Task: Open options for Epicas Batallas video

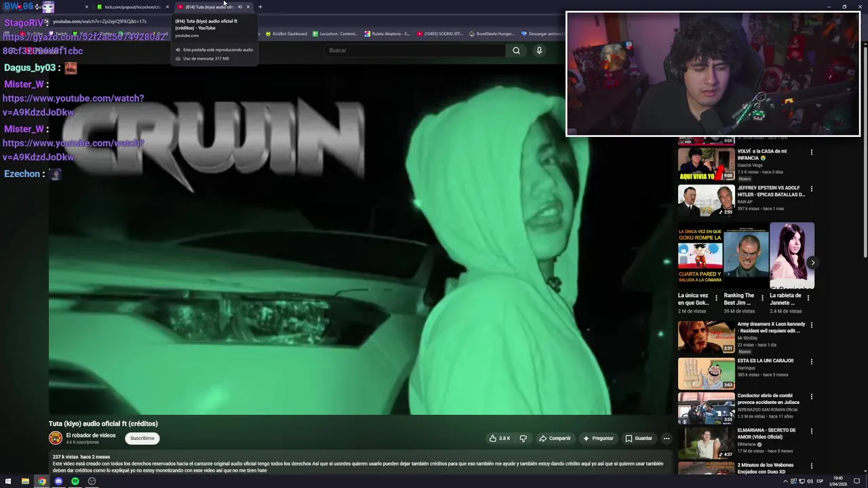Action: 811,189
